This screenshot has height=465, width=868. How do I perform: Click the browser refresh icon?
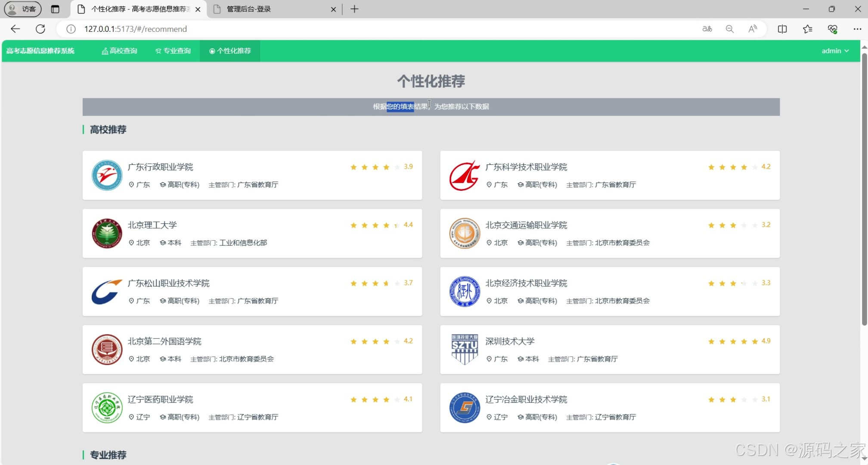(x=40, y=29)
